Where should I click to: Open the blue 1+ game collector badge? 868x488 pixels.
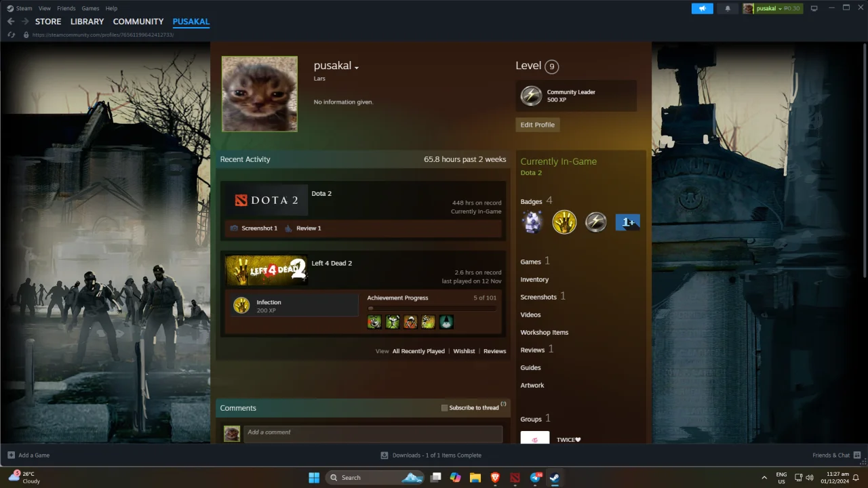click(628, 222)
